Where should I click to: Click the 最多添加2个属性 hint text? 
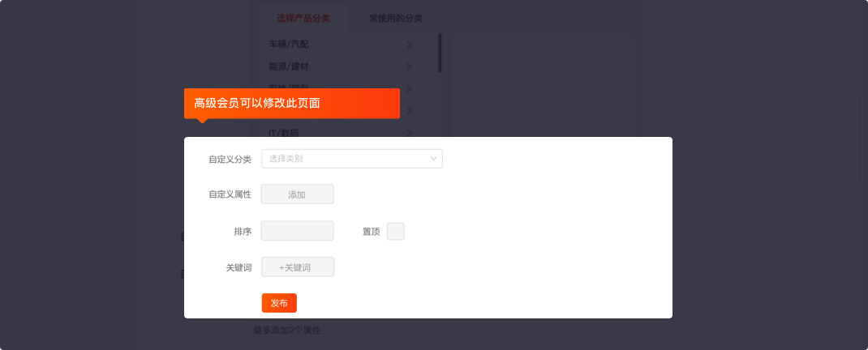click(287, 331)
